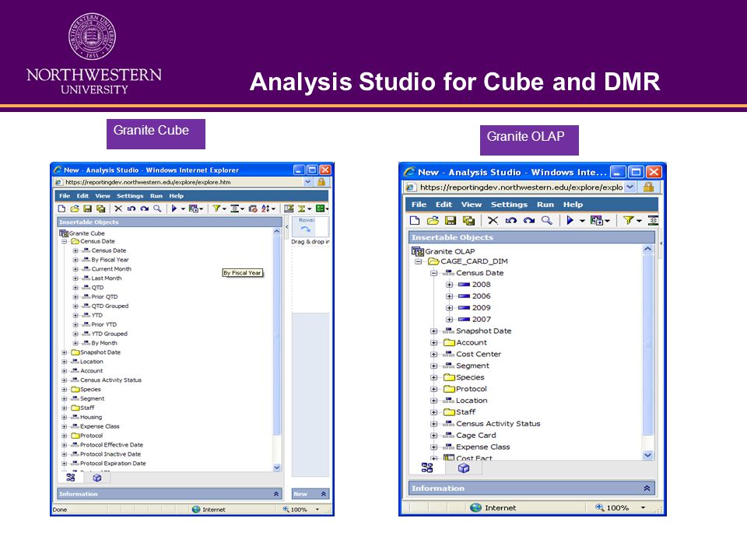747x560 pixels.
Task: Open View menu in Granite OLAP window
Action: click(472, 205)
